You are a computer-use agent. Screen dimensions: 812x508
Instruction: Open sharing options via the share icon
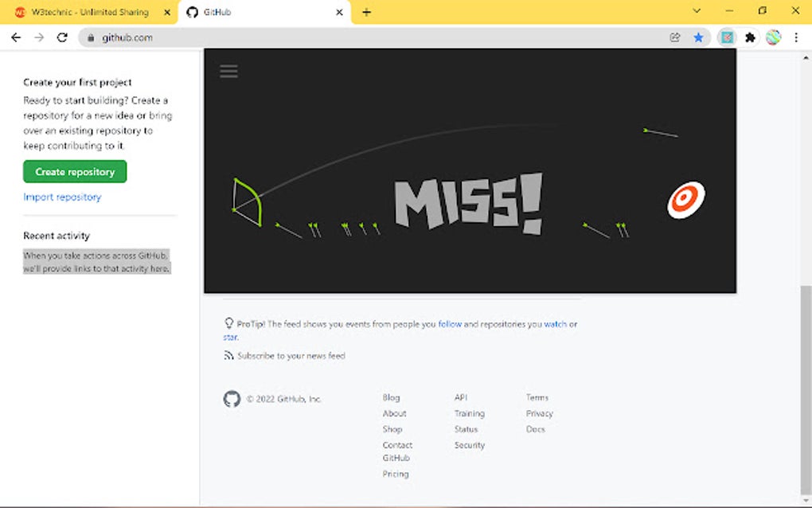(x=674, y=37)
